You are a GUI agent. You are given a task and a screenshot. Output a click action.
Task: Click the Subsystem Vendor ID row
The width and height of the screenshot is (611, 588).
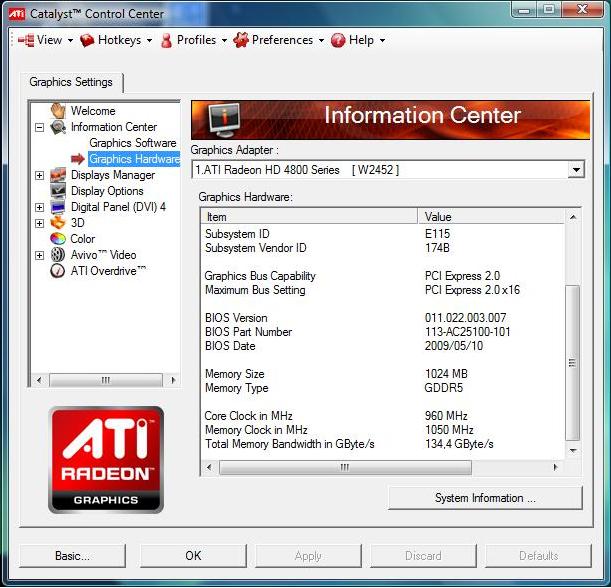pyautogui.click(x=383, y=248)
